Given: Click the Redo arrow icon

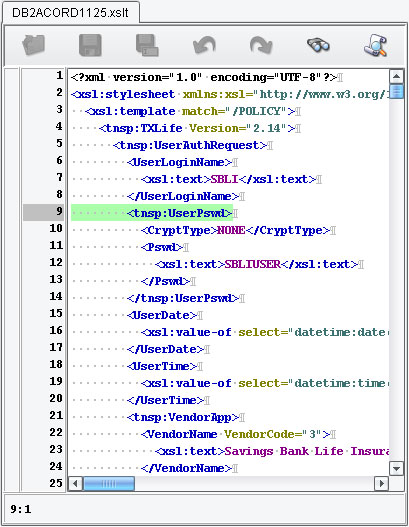Looking at the screenshot, I should (261, 45).
